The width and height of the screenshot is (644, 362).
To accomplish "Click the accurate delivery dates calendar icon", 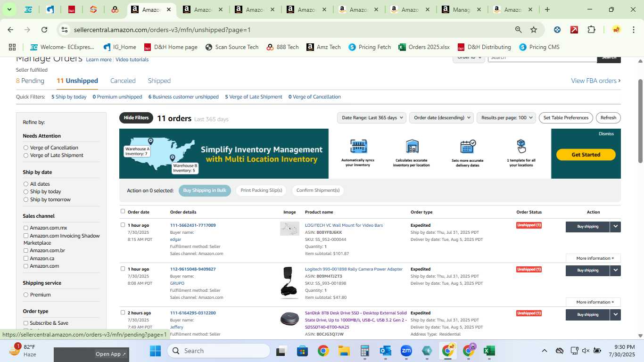I will coord(468,146).
